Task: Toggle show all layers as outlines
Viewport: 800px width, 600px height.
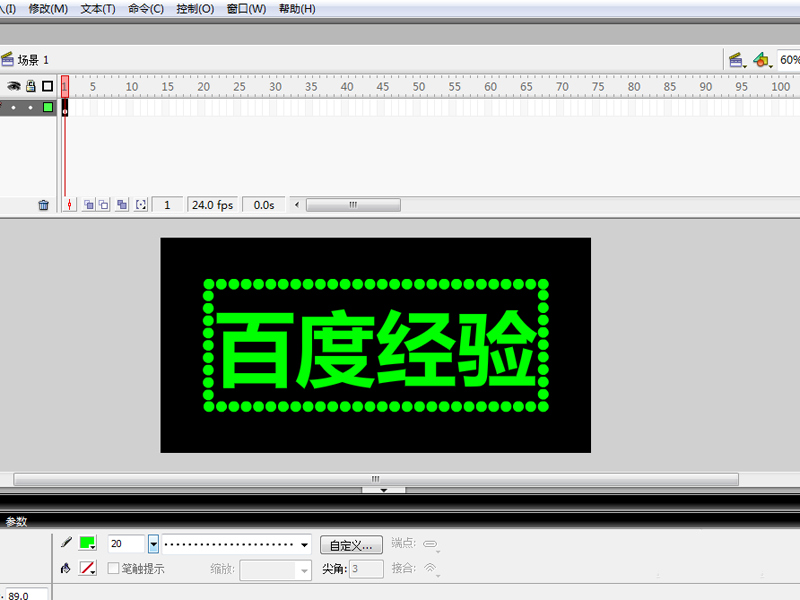Action: tap(47, 86)
